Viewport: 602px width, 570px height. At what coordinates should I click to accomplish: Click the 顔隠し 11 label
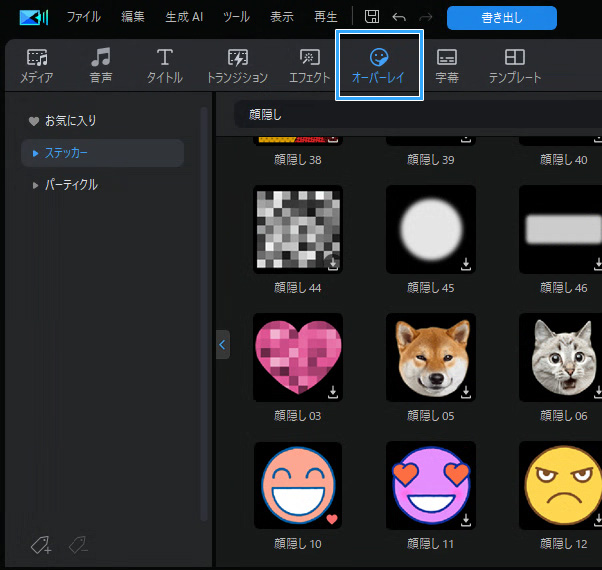431,544
